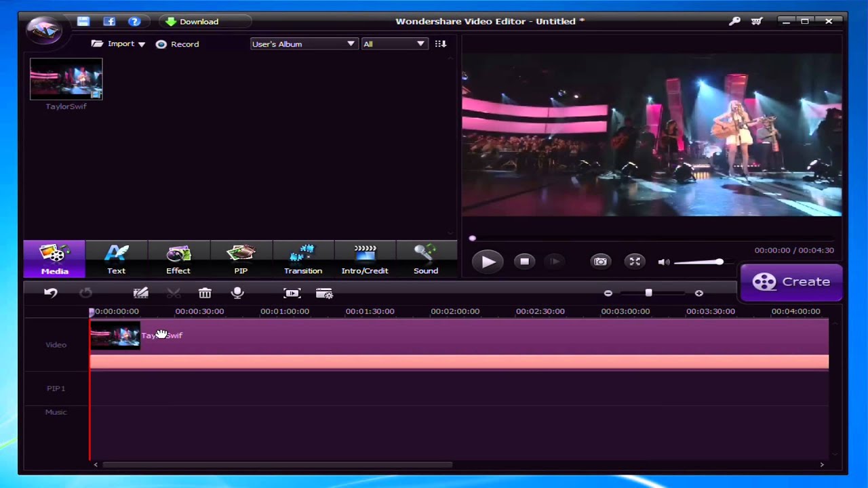
Task: Mute the preview volume speaker icon
Action: pos(664,262)
